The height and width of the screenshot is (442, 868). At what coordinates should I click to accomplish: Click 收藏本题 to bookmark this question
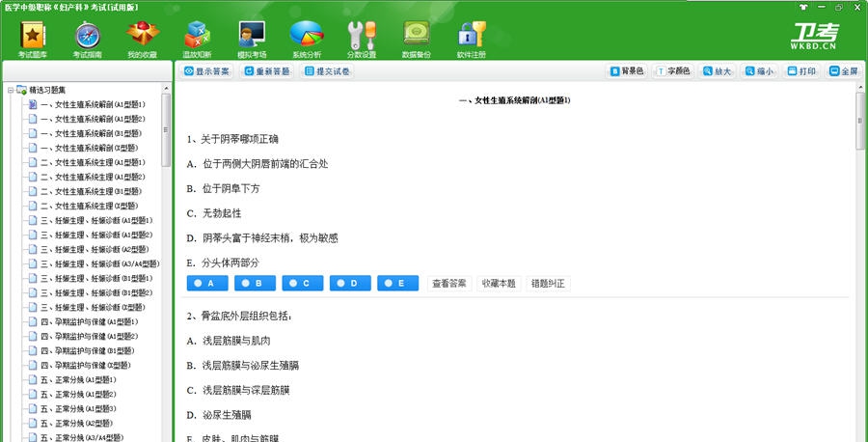[x=499, y=284]
